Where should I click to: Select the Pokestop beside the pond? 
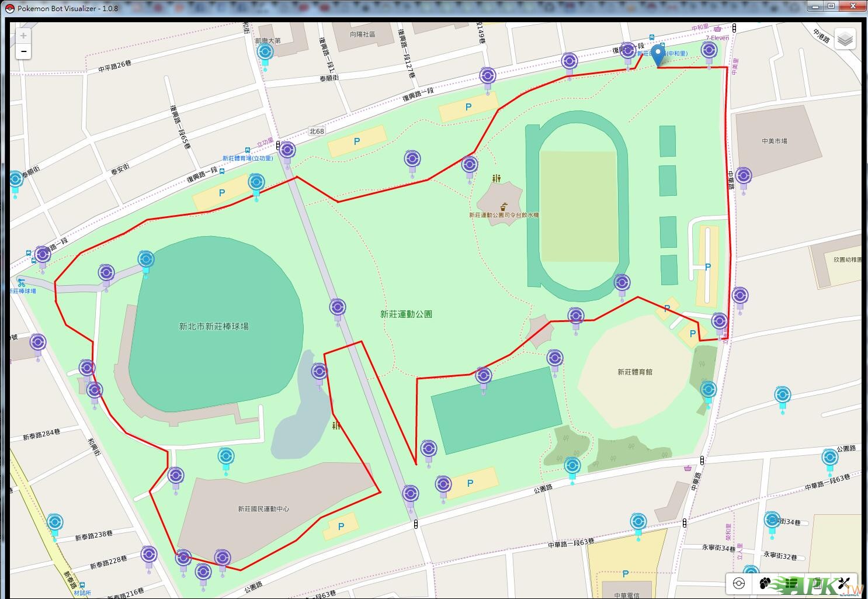[x=319, y=375]
